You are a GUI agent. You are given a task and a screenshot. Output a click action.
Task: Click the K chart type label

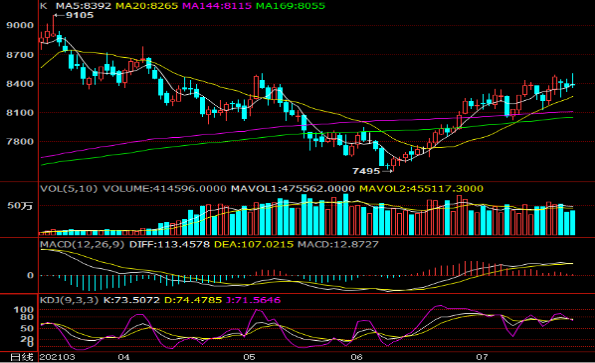point(44,6)
